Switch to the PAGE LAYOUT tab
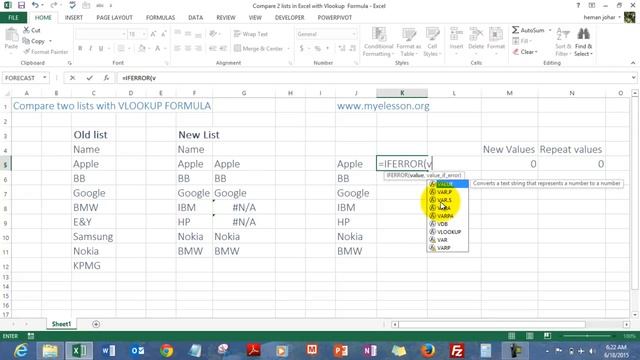 pos(114,18)
